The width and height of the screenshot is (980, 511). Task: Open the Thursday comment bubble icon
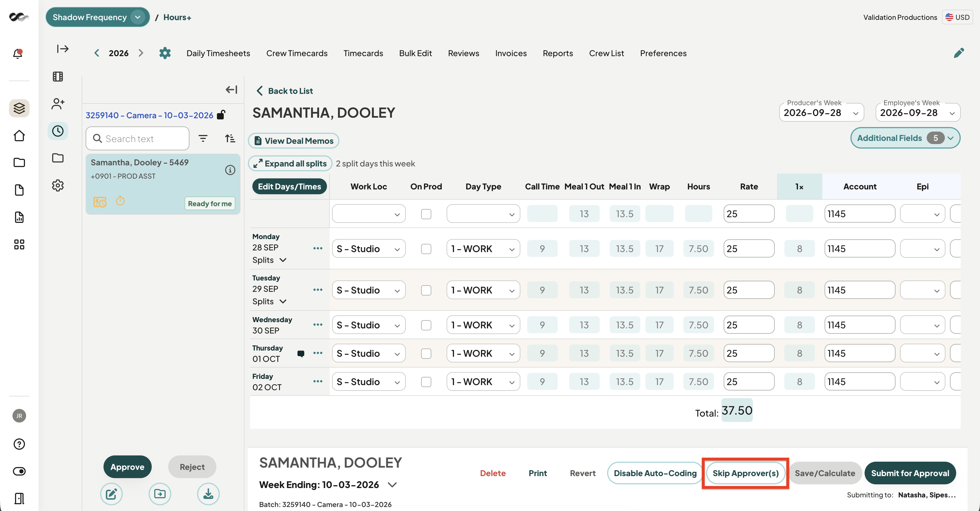pyautogui.click(x=301, y=354)
